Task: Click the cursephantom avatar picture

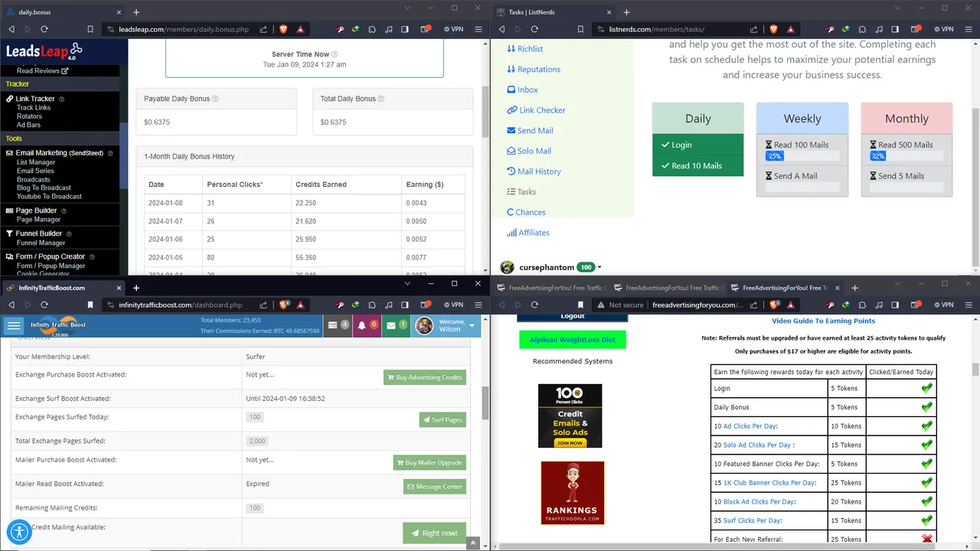Action: pos(507,267)
